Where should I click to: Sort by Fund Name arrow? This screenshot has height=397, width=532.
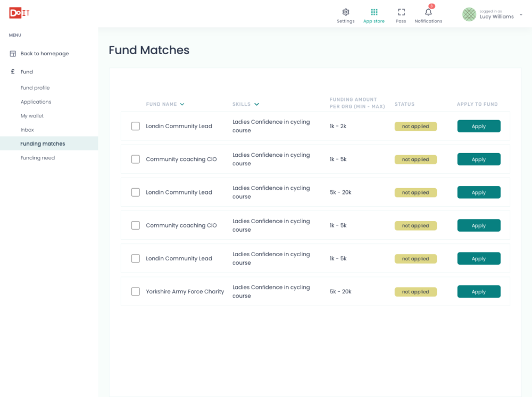[x=182, y=105]
